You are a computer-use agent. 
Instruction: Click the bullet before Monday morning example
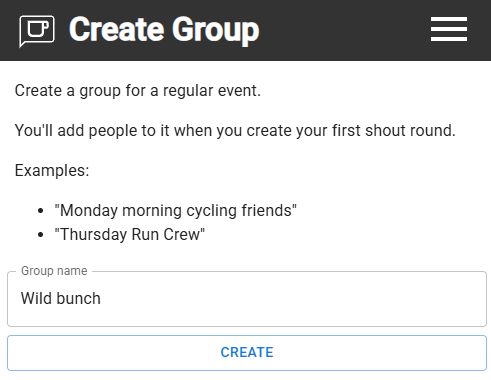coord(41,211)
